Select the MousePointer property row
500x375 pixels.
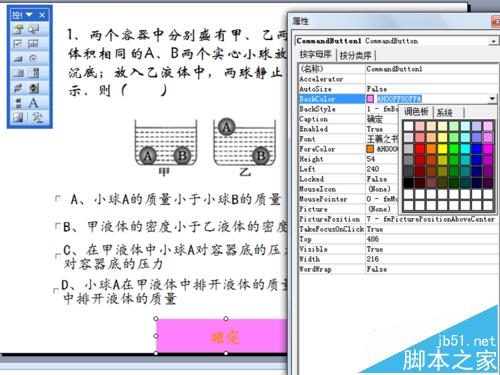[349, 199]
